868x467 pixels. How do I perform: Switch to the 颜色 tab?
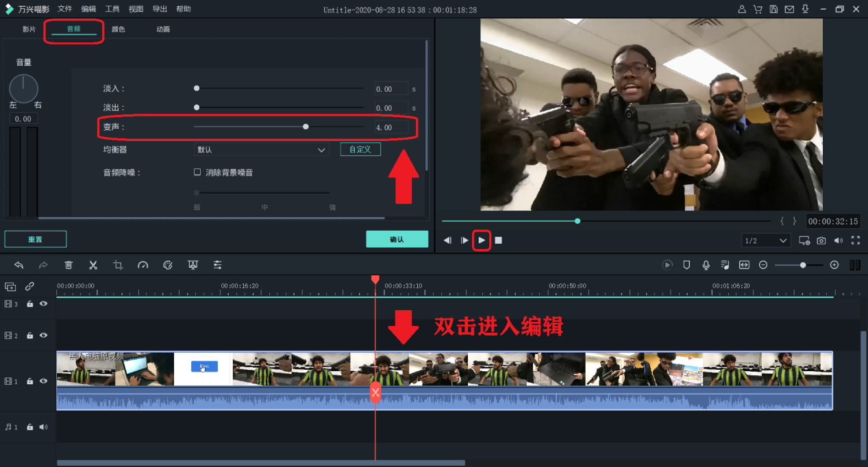(x=118, y=29)
